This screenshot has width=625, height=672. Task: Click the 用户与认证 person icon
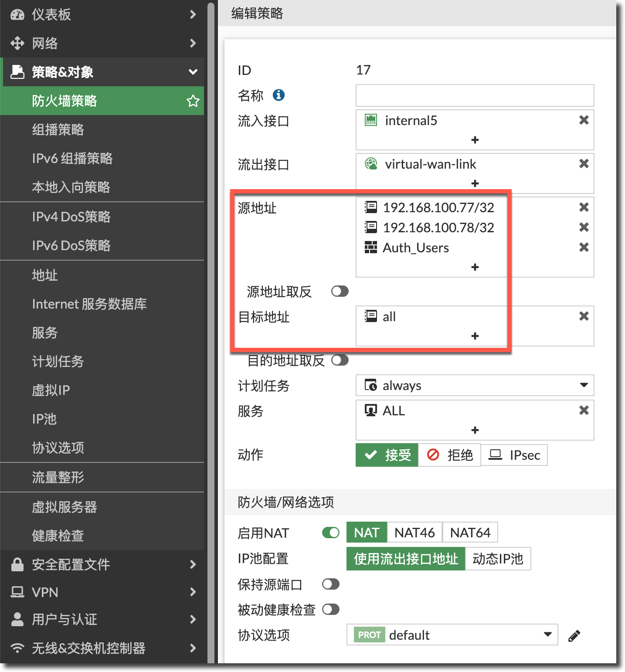17,619
